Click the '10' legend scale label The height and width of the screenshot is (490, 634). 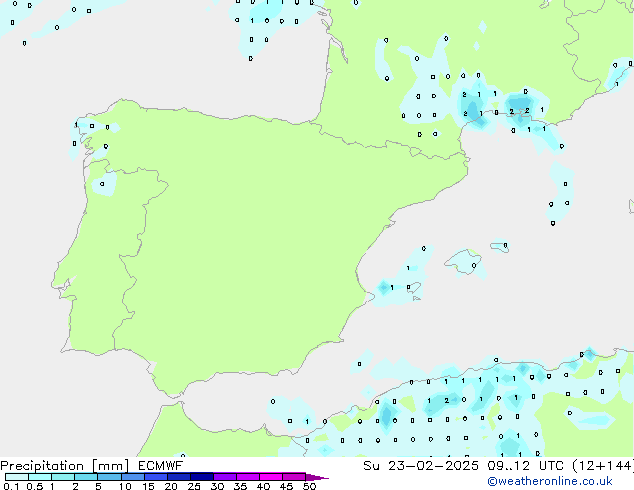[x=125, y=486]
